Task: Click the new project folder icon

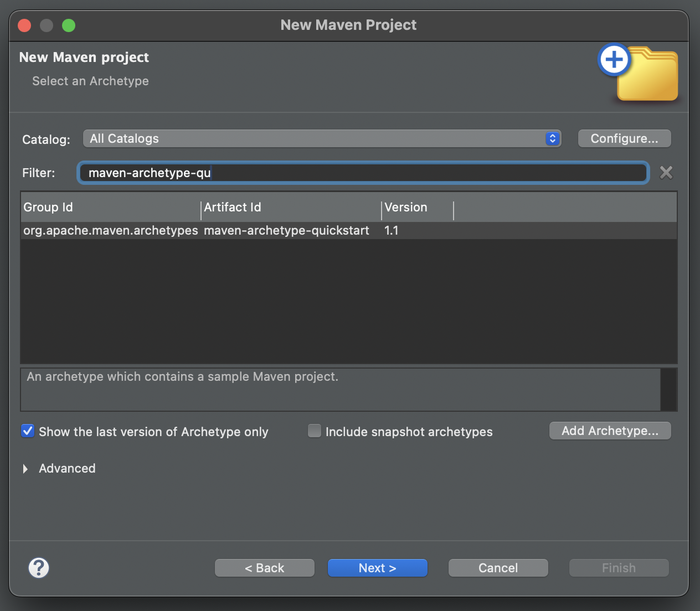Action: click(x=638, y=73)
